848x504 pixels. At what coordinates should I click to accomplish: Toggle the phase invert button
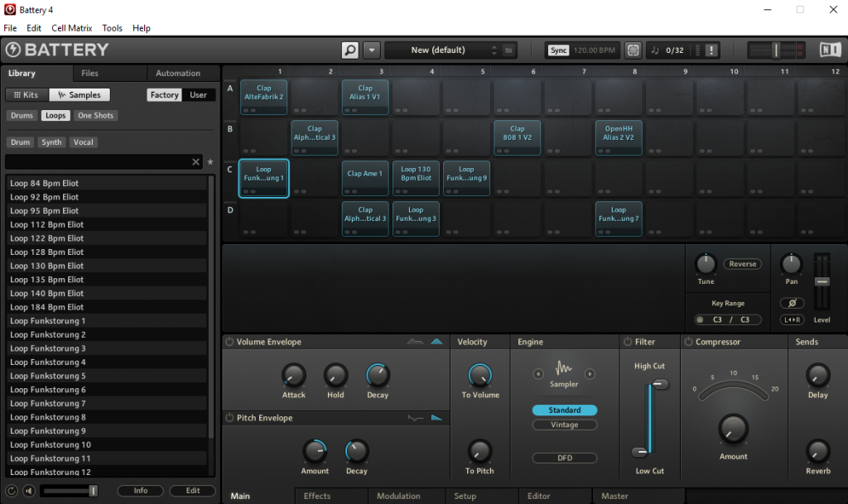pos(793,303)
